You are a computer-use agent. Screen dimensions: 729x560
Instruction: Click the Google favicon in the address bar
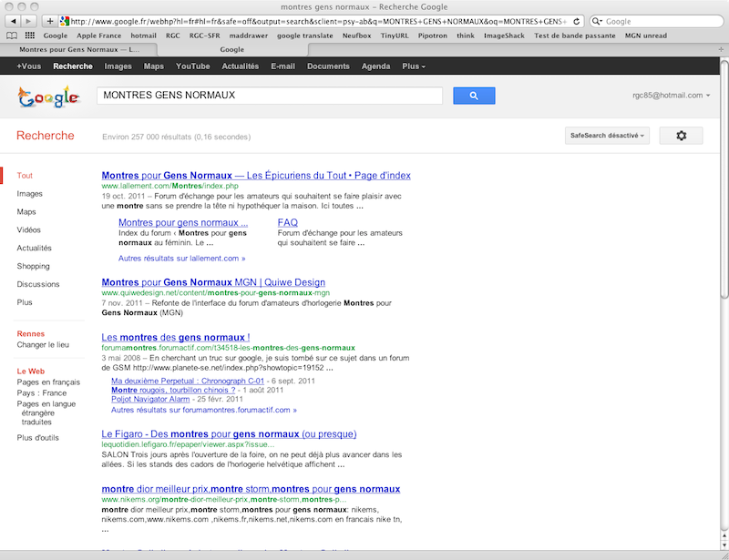click(65, 21)
